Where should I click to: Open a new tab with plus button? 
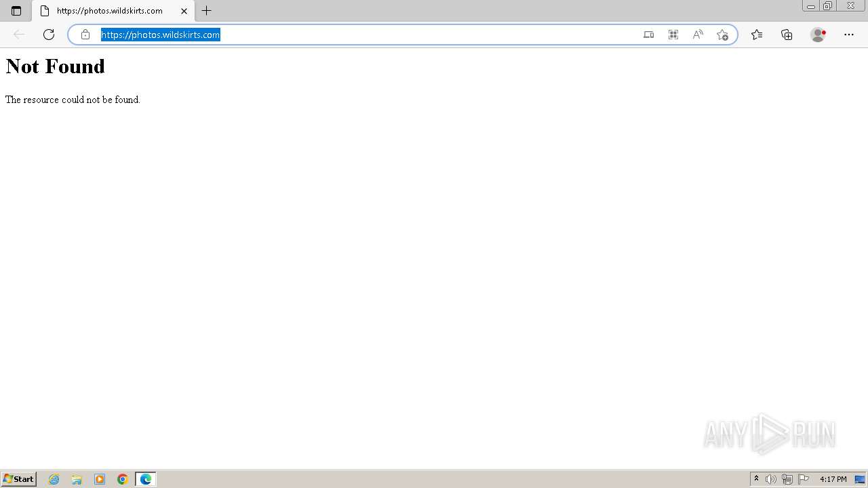point(207,11)
